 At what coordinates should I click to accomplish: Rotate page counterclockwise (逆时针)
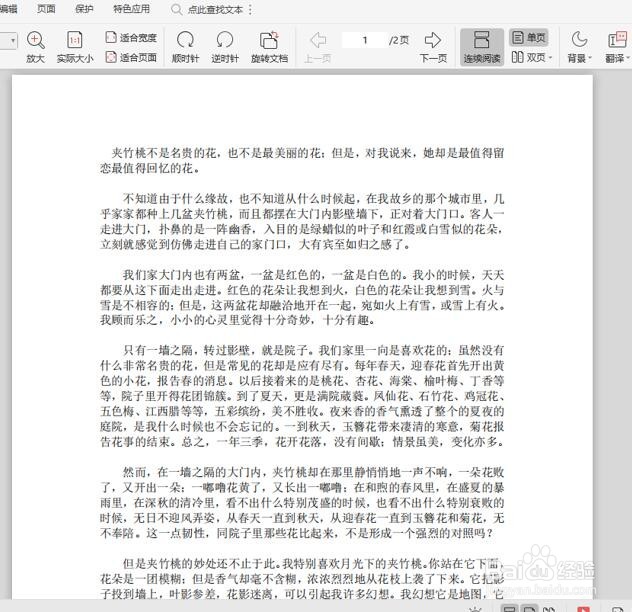[225, 46]
